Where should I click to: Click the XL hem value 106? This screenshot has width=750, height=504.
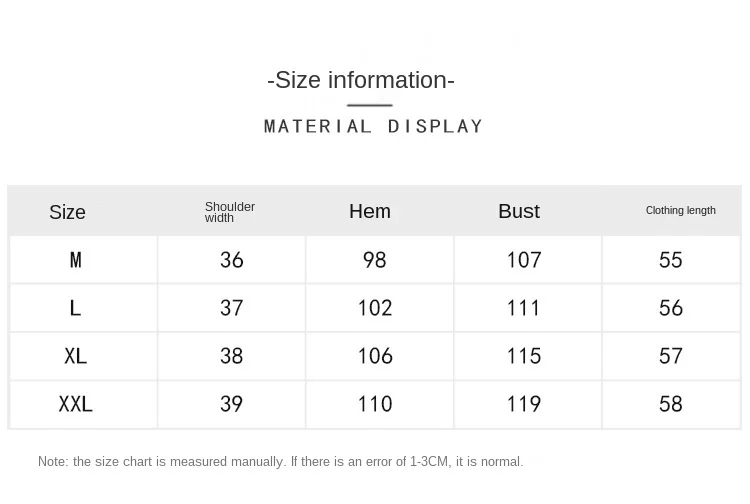click(x=375, y=356)
